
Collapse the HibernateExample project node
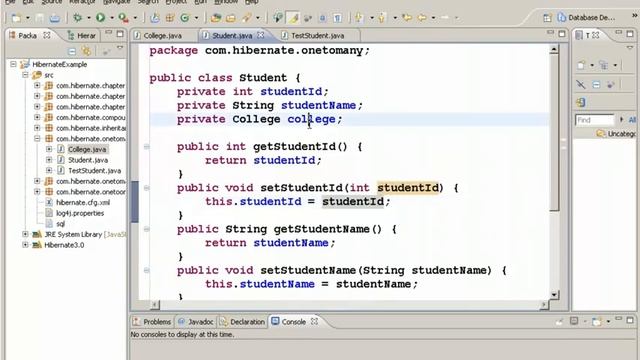pyautogui.click(x=13, y=64)
